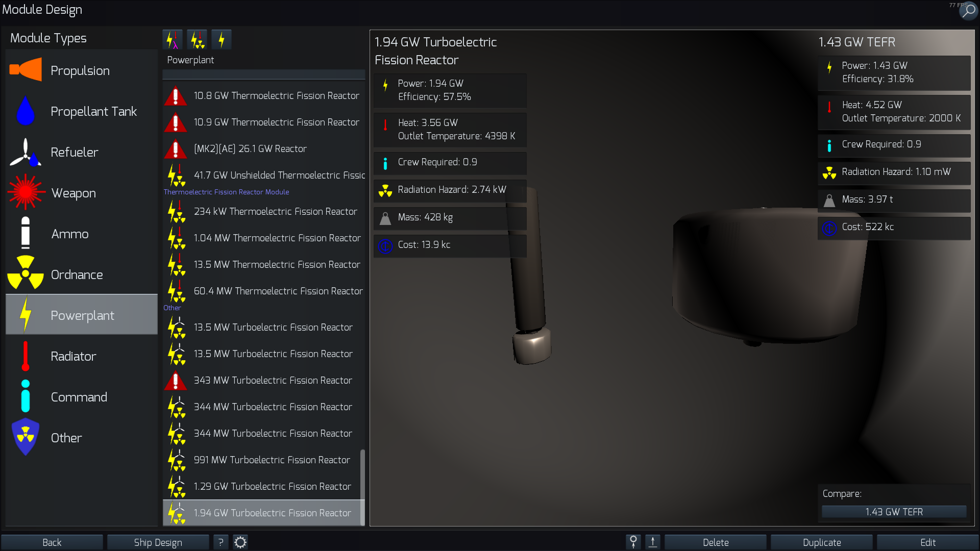The height and width of the screenshot is (551, 980).
Task: Open settings via the gear icon
Action: (x=240, y=542)
